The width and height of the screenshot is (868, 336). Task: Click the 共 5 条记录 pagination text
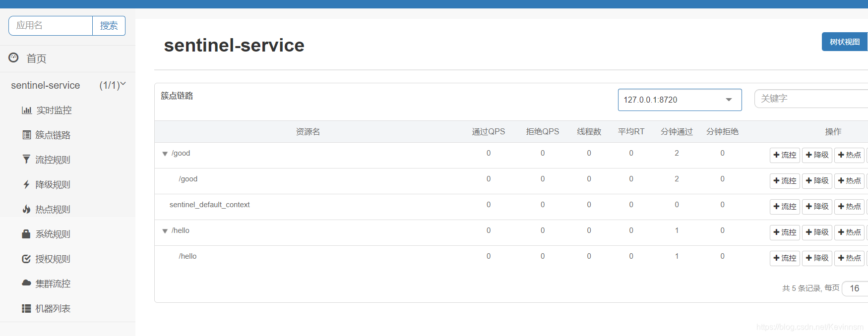[x=802, y=288]
